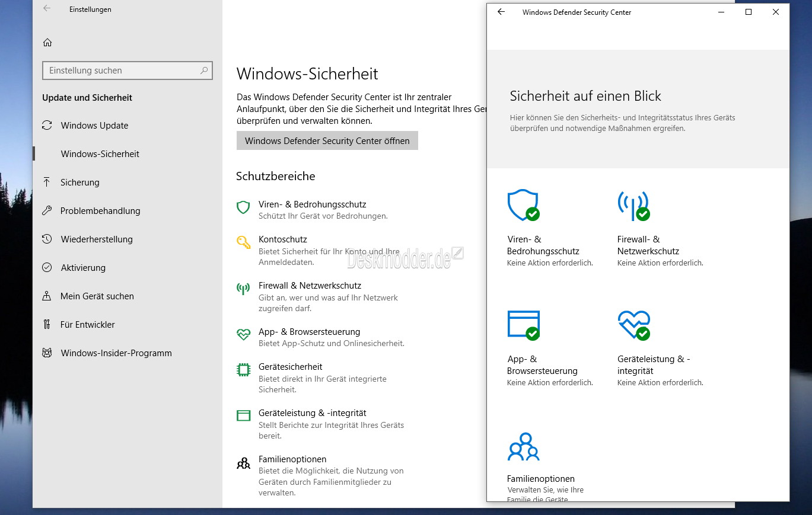Click Mein Gerät suchen label in sidebar

pyautogui.click(x=97, y=296)
